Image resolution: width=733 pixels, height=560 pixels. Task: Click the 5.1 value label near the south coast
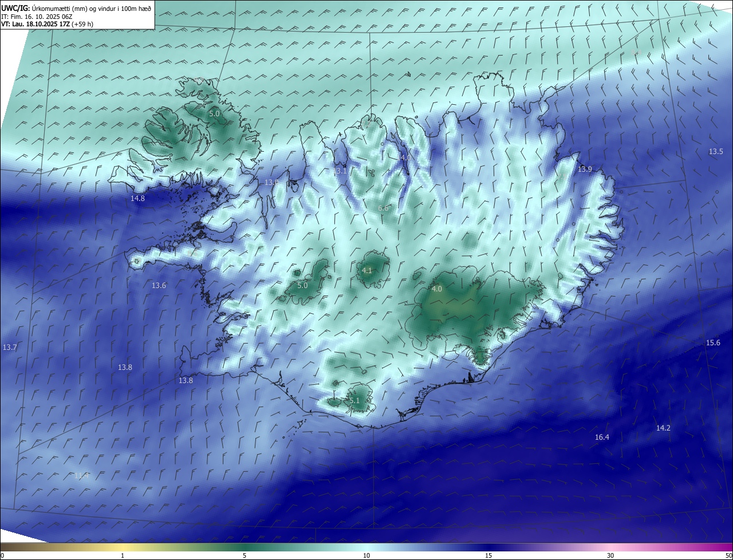pyautogui.click(x=354, y=400)
